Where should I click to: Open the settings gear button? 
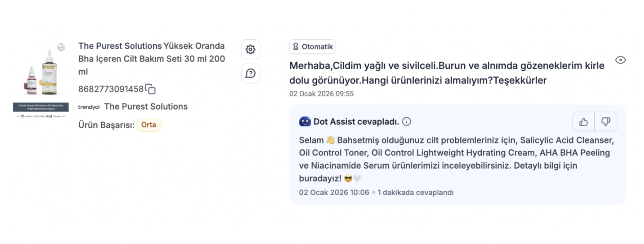(250, 49)
